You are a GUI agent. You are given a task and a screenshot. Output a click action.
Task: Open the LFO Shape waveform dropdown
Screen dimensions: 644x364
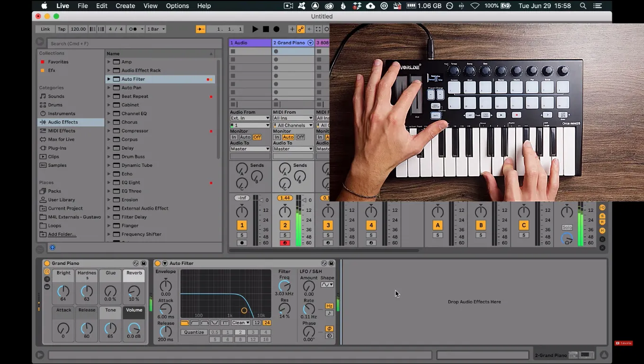(x=327, y=285)
